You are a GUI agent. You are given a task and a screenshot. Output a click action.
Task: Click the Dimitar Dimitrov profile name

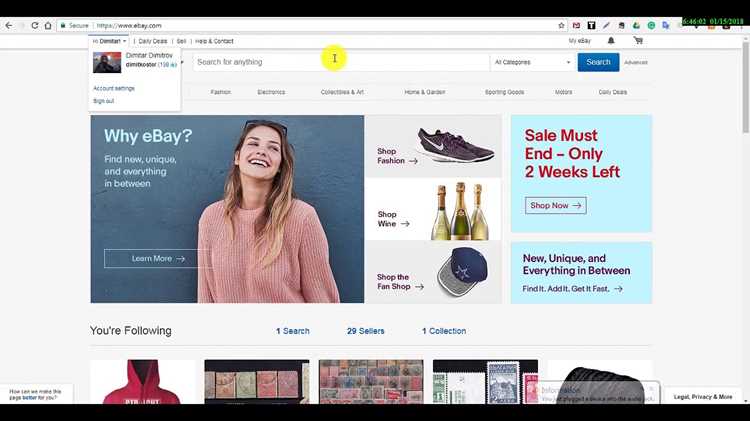point(149,55)
